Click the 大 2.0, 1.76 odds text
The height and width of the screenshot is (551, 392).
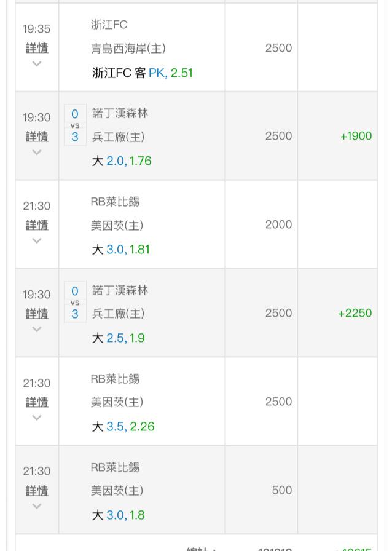121,161
